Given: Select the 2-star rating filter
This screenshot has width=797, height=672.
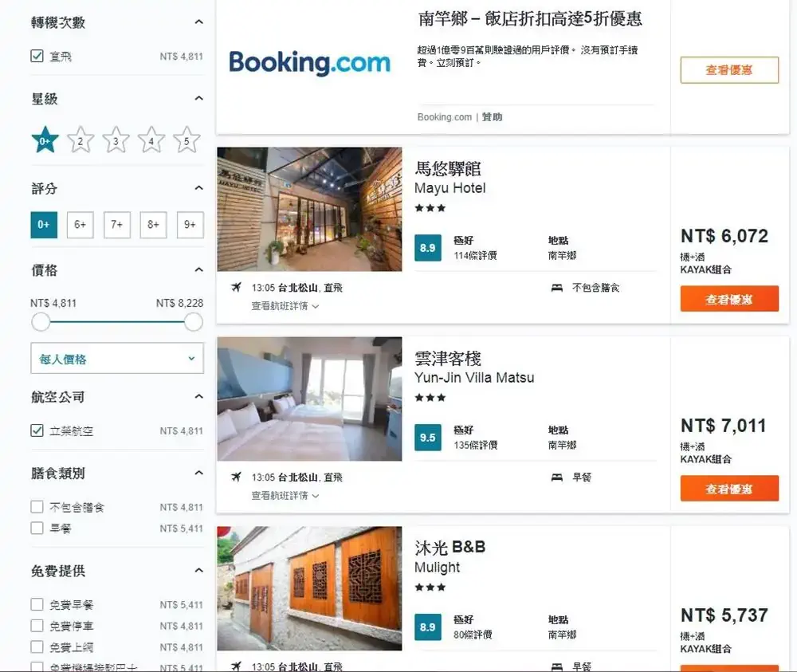Looking at the screenshot, I should 80,141.
